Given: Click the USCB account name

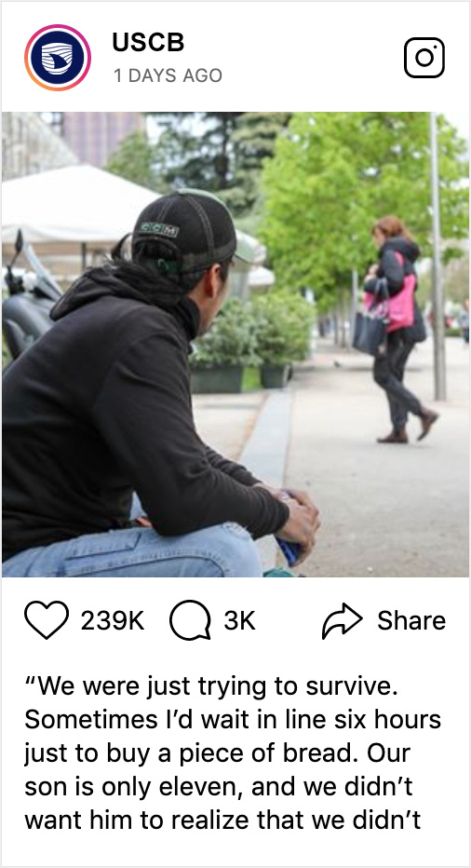Looking at the screenshot, I should click(x=148, y=43).
